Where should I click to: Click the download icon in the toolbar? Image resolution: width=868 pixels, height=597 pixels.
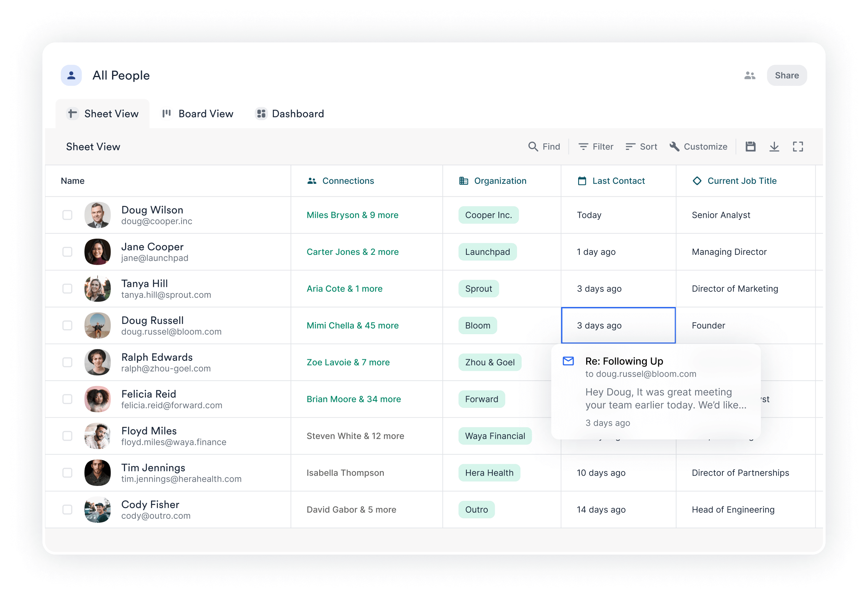pyautogui.click(x=774, y=146)
